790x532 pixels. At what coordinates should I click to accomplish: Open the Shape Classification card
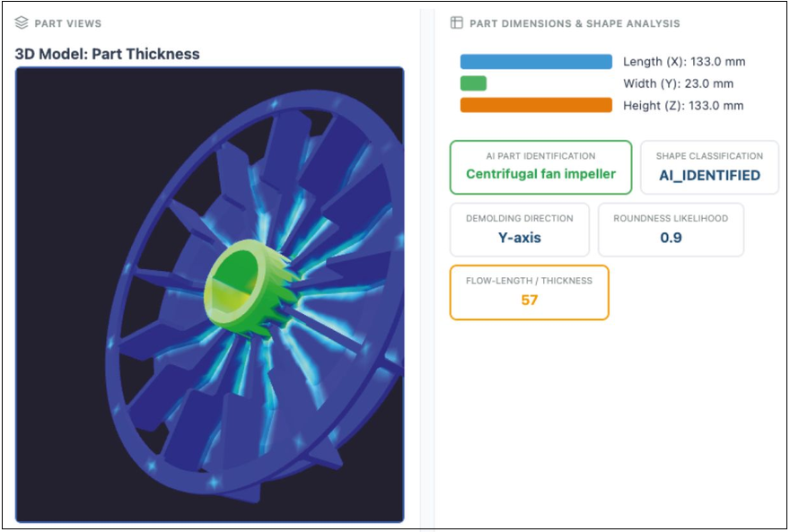coord(709,167)
